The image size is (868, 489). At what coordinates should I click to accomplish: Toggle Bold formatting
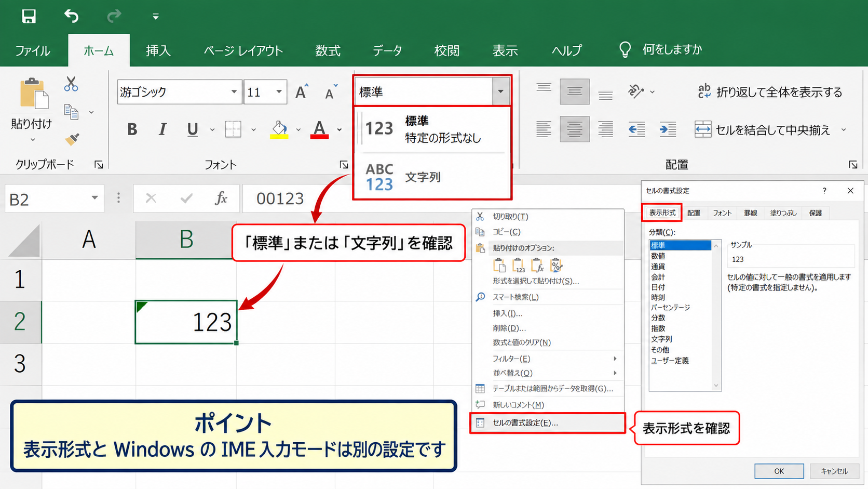[x=132, y=129]
